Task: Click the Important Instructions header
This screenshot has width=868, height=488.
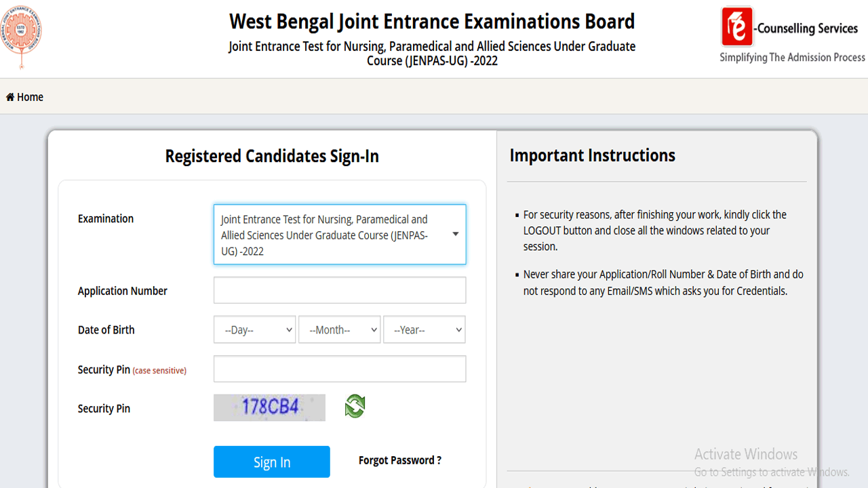Action: click(593, 155)
